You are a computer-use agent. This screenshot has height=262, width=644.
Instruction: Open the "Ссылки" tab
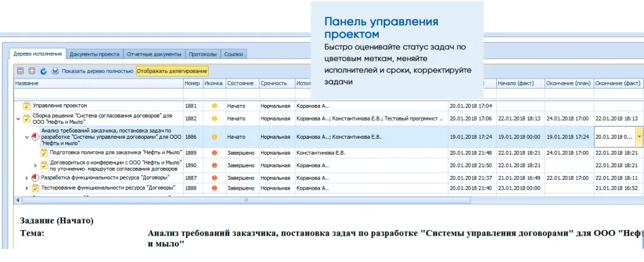(x=234, y=54)
